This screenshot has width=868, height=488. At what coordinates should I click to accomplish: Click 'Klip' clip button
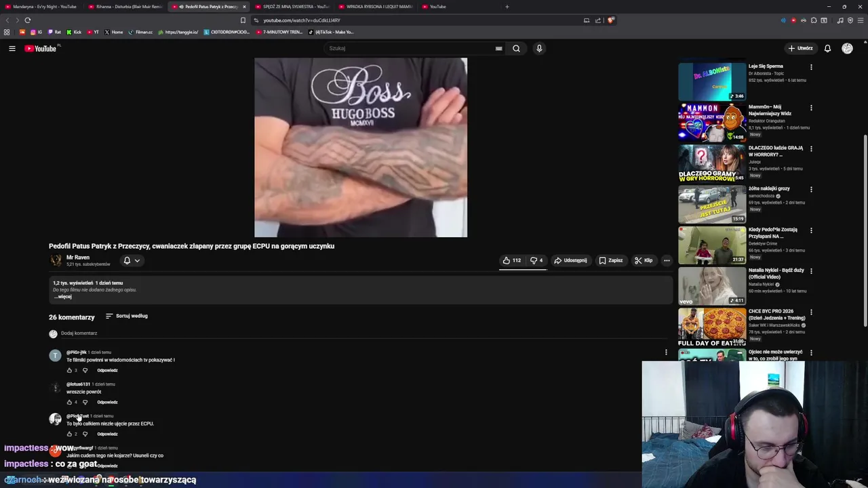click(644, 260)
